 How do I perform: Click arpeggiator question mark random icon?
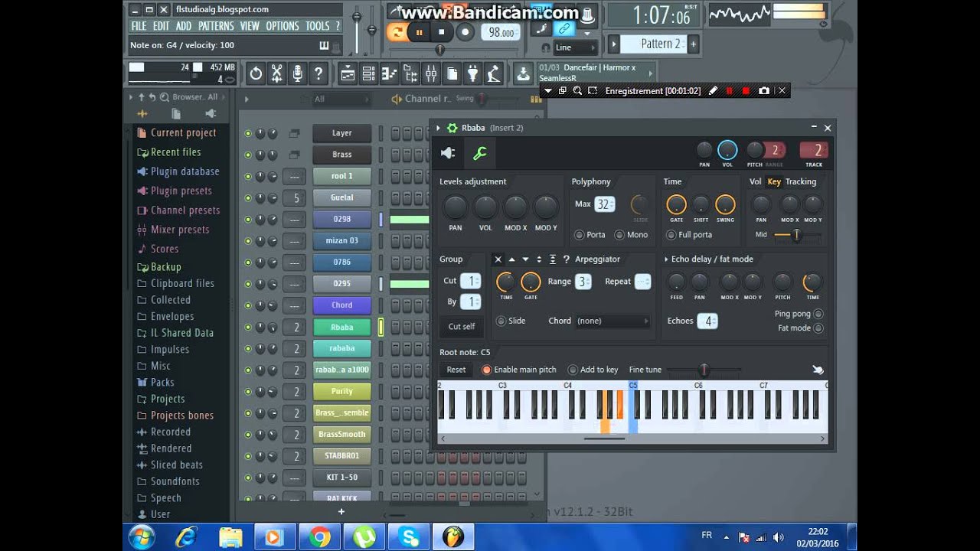(x=567, y=259)
